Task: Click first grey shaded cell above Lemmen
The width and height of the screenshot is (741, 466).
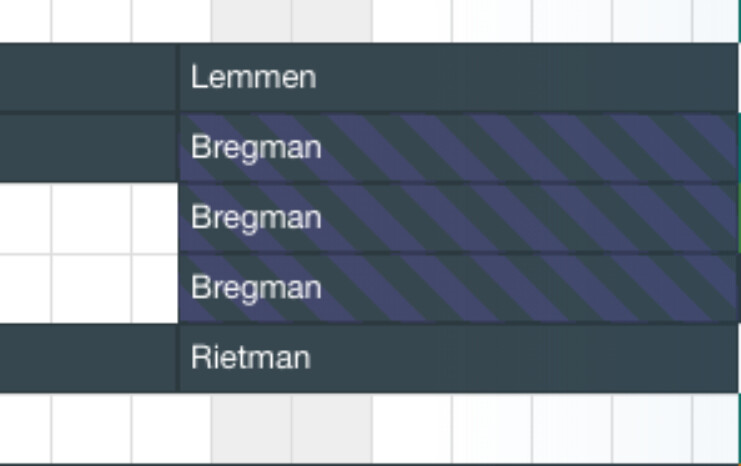Action: [251, 20]
